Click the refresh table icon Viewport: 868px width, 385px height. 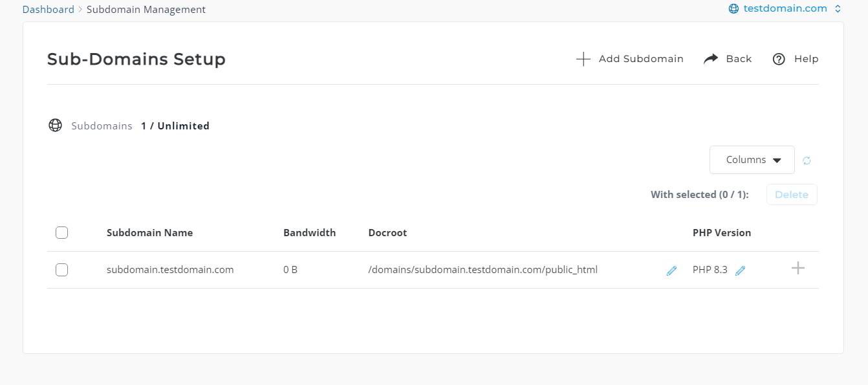click(807, 160)
